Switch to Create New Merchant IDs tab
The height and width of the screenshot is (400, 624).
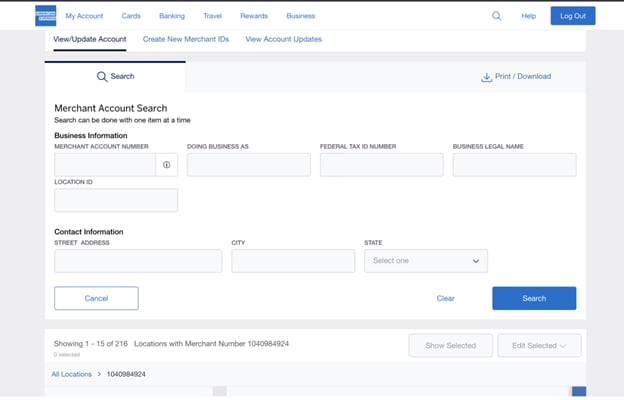(x=186, y=39)
